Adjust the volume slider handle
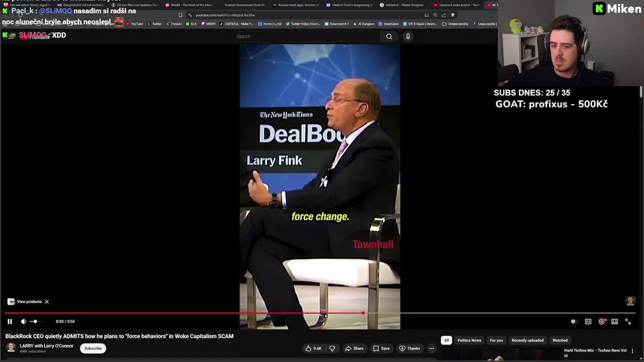644x362 pixels. [x=35, y=321]
